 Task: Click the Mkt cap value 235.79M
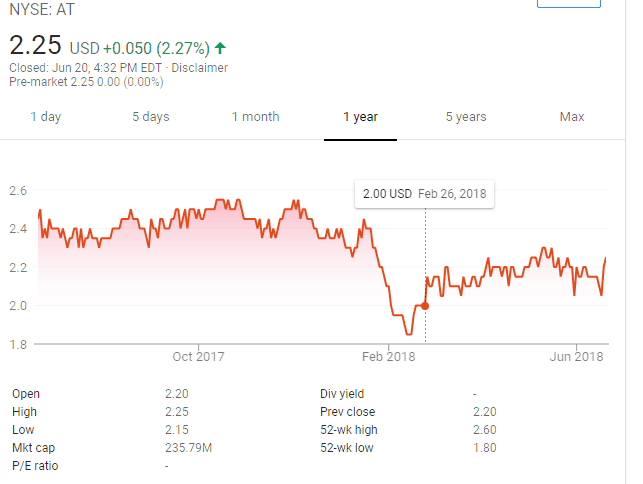pos(188,448)
